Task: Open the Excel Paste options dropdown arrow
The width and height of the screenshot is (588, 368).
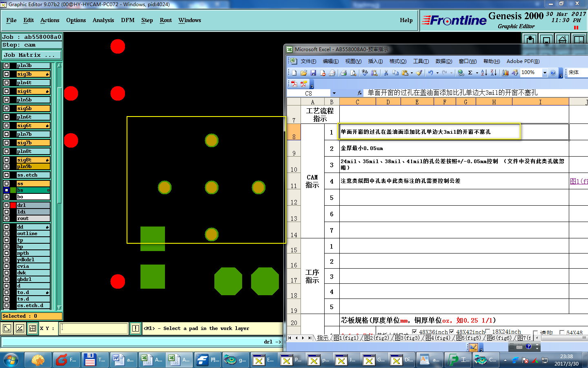Action: point(412,73)
